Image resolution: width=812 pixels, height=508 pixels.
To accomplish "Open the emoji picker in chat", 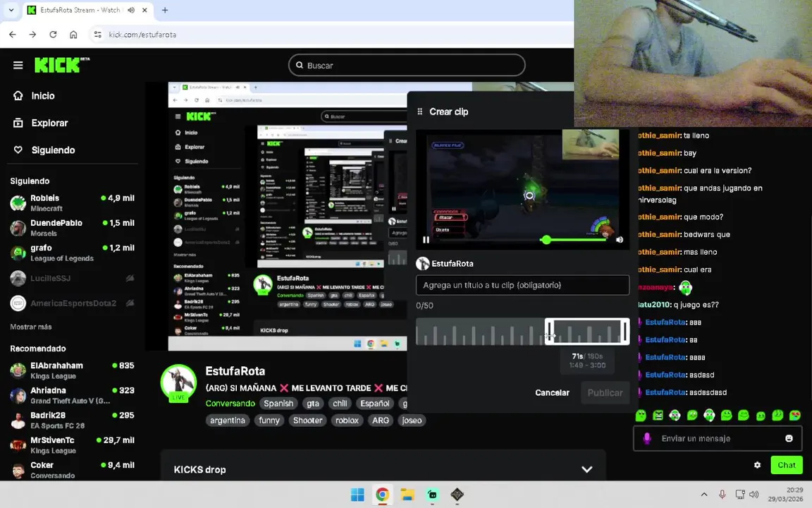I will tap(789, 439).
